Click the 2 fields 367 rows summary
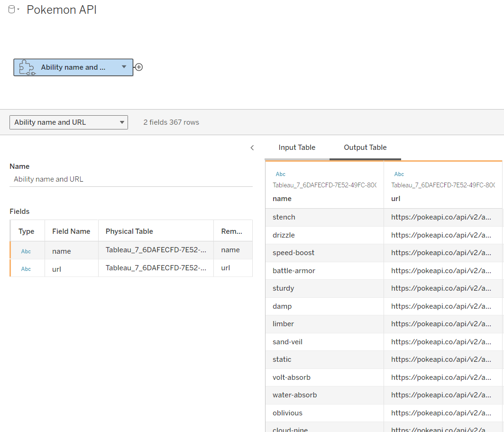Image resolution: width=504 pixels, height=432 pixels. coord(171,122)
